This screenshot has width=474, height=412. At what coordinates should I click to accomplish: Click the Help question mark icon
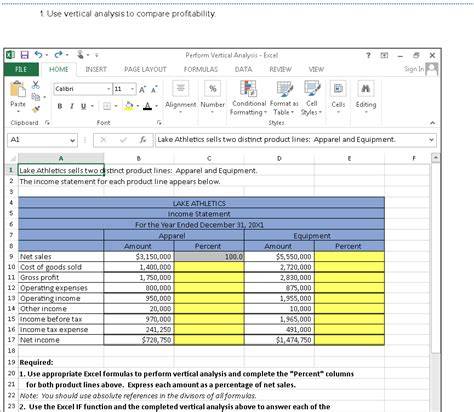368,55
